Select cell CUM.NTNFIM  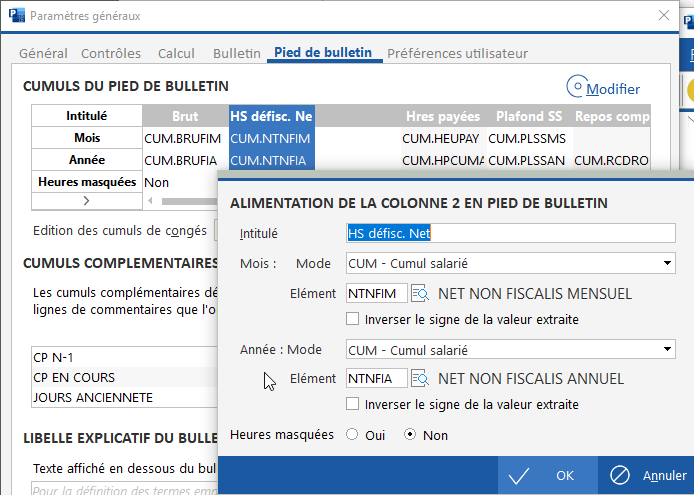pyautogui.click(x=272, y=138)
